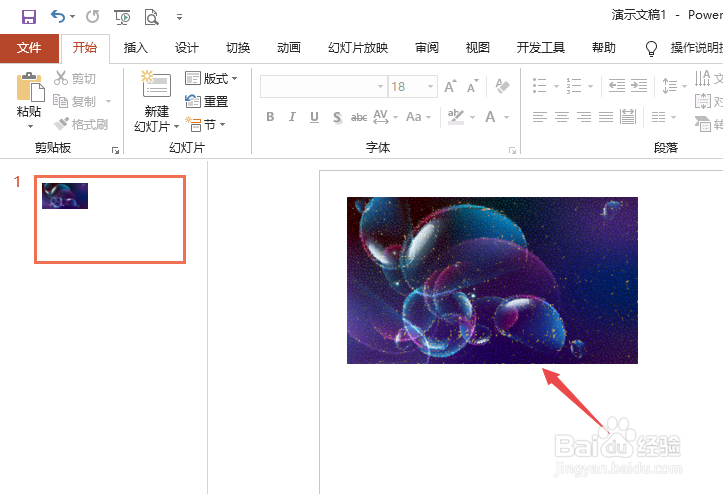The image size is (723, 494).
Task: Open the 开发工具 tab
Action: (541, 48)
